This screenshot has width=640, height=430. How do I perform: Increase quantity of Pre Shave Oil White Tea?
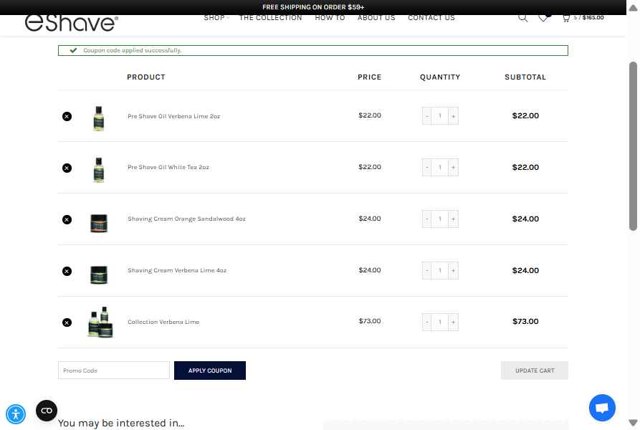click(453, 167)
